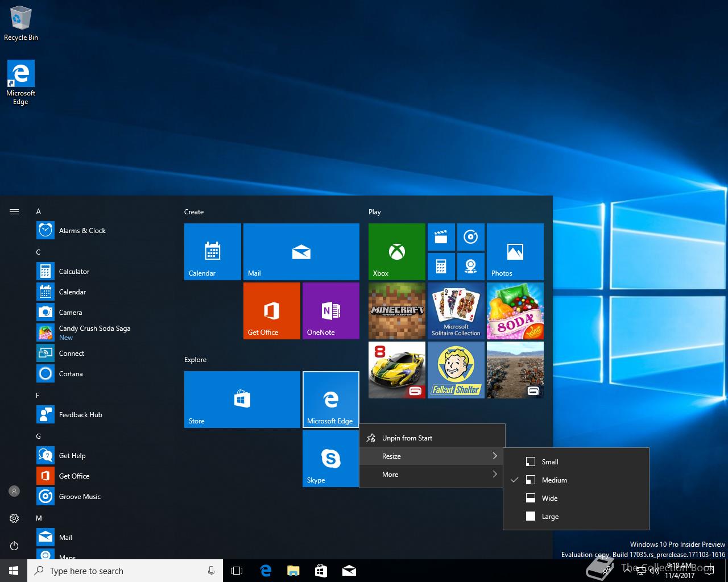The height and width of the screenshot is (582, 728).
Task: Open the wide Mail tile
Action: [301, 252]
